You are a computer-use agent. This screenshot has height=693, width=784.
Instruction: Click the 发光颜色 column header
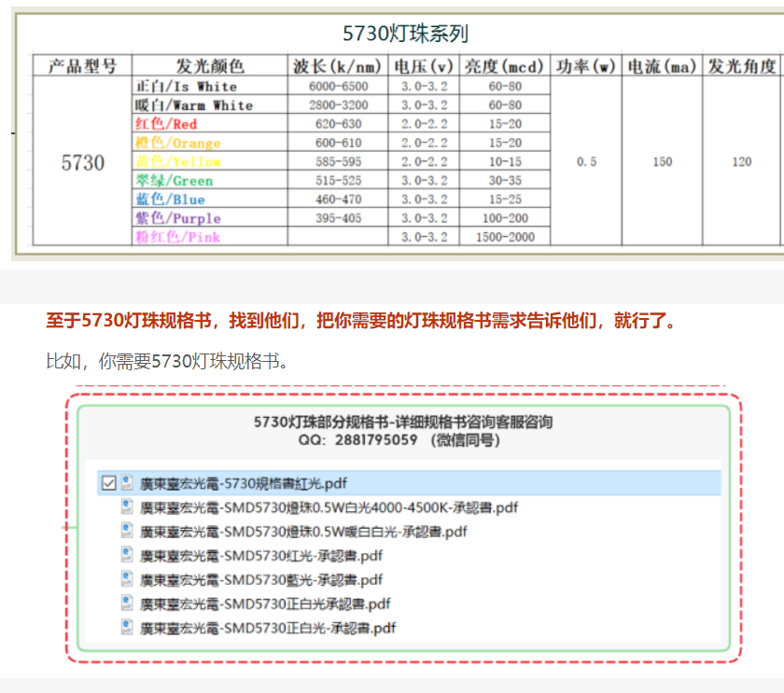(210, 65)
